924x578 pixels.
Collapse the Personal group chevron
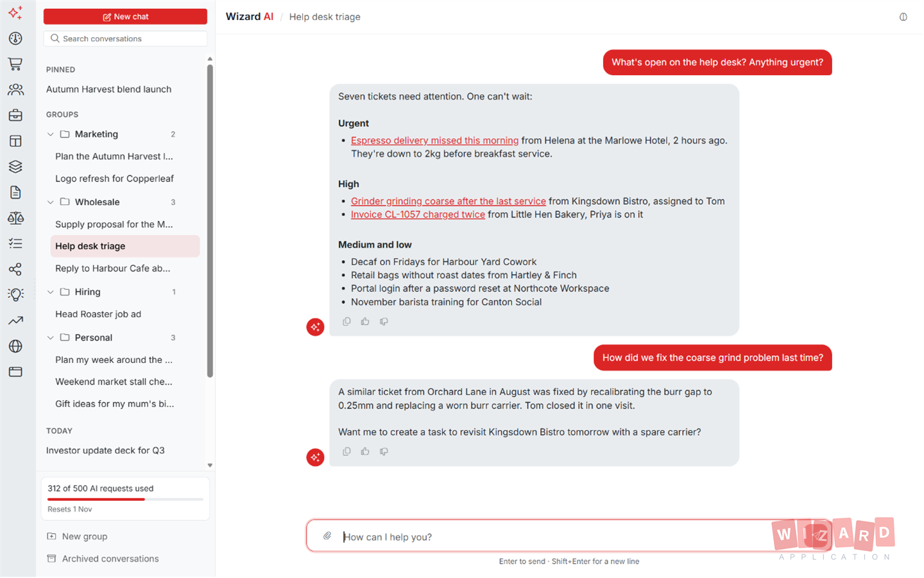pos(51,338)
